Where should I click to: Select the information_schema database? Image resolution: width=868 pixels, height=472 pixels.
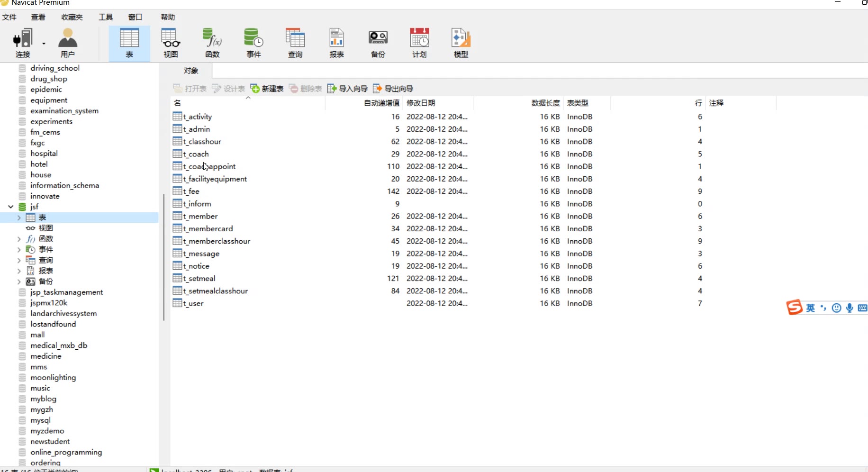pos(64,186)
